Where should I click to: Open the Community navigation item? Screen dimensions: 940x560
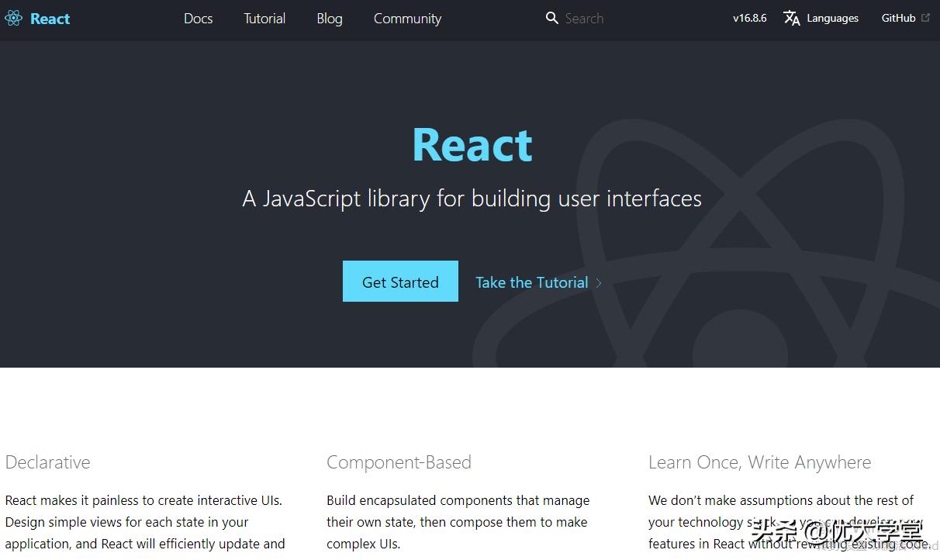(x=407, y=19)
